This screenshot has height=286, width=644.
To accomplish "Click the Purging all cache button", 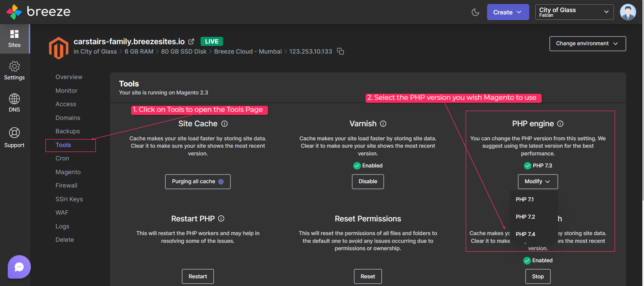I will (198, 182).
